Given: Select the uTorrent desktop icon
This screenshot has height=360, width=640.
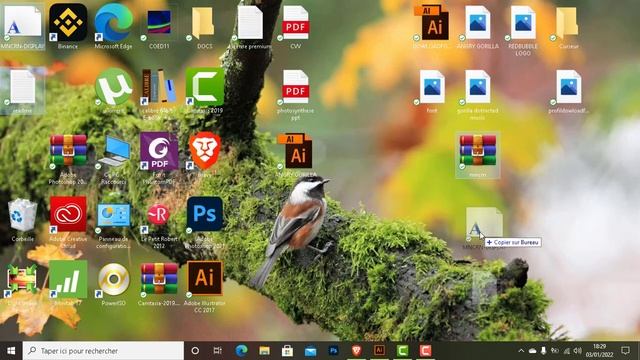Looking at the screenshot, I should tap(113, 91).
